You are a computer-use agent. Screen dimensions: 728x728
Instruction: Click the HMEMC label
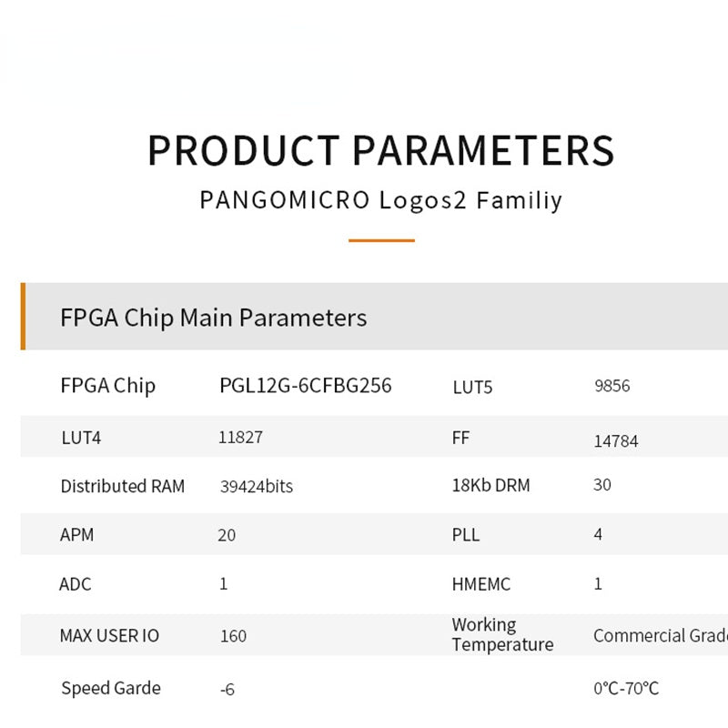pyautogui.click(x=481, y=584)
